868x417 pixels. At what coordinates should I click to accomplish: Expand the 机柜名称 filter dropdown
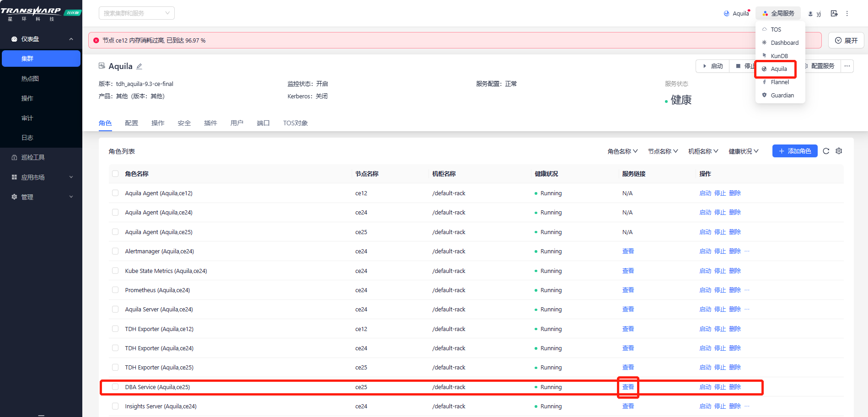[x=703, y=151]
